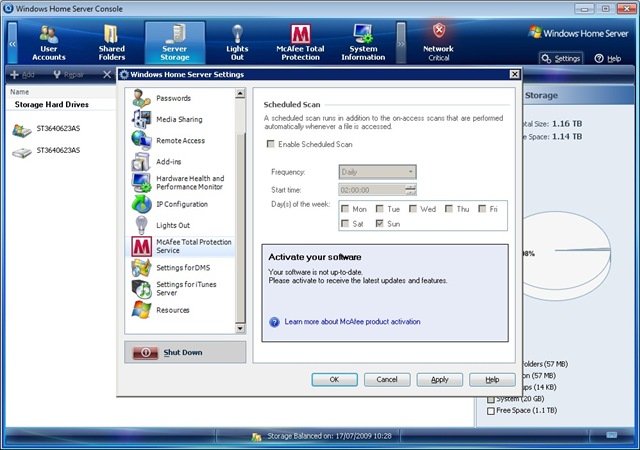Screen dimensions: 640x450
Task: Confirm settings with OK button
Action: tap(334, 379)
